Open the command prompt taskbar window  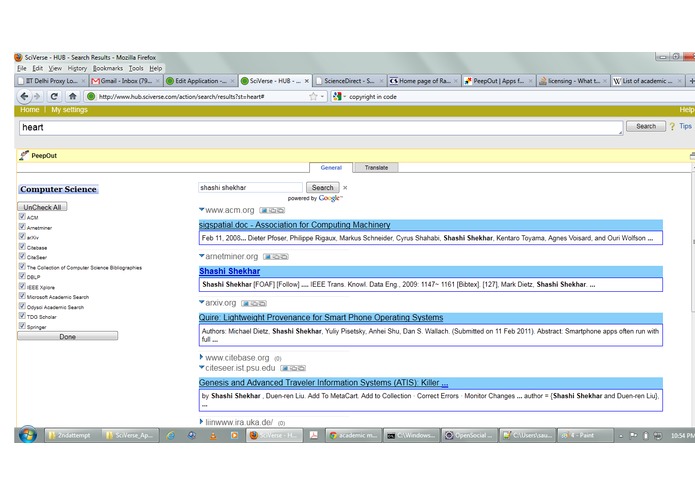(x=412, y=436)
